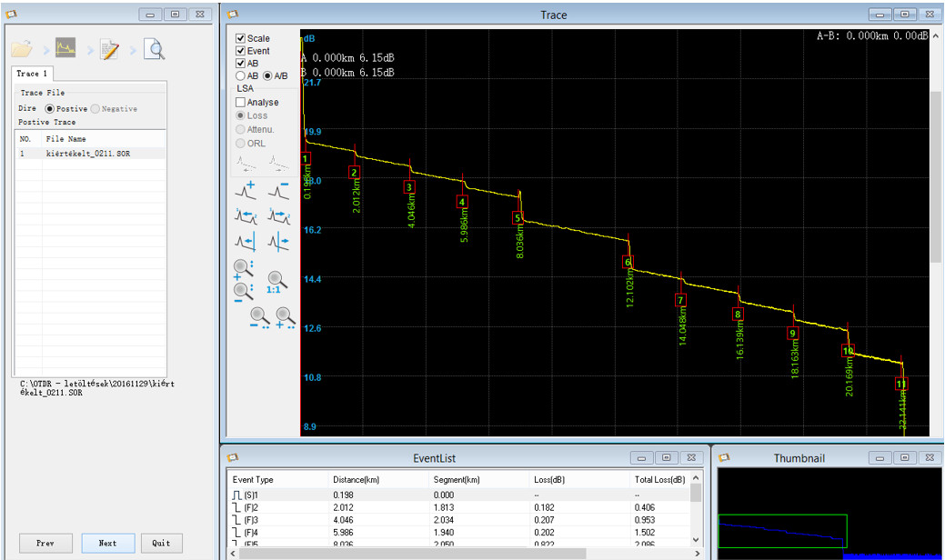Click the Quit button

(162, 543)
